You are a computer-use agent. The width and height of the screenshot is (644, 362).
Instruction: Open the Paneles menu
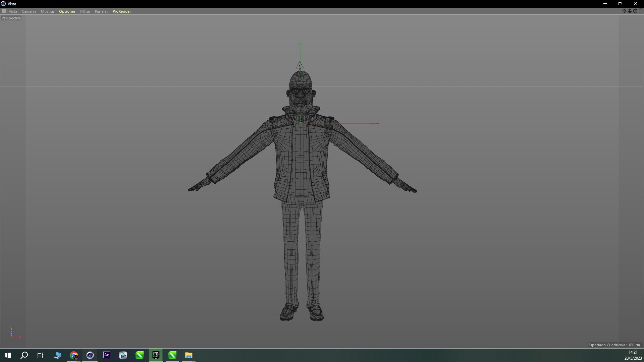pos(101,11)
